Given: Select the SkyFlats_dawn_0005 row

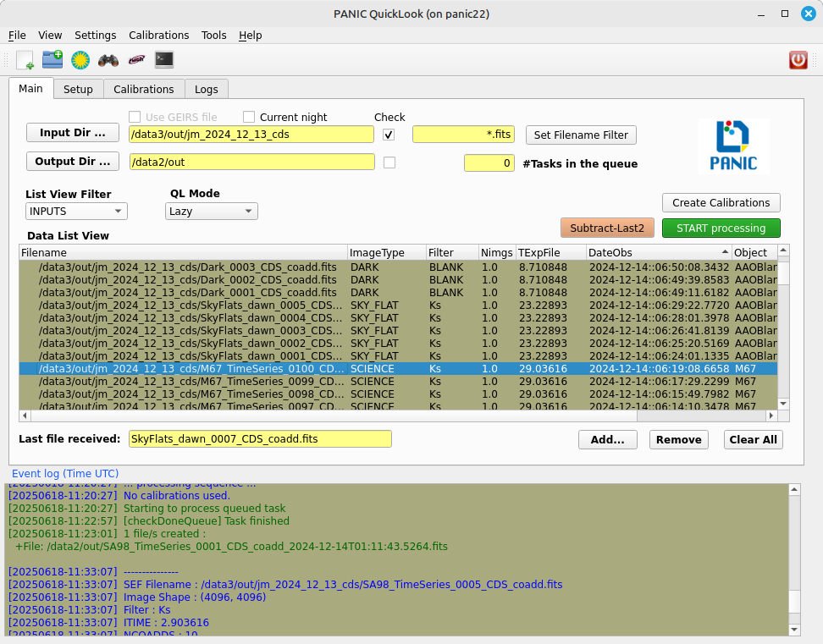Looking at the screenshot, I should click(x=399, y=305).
